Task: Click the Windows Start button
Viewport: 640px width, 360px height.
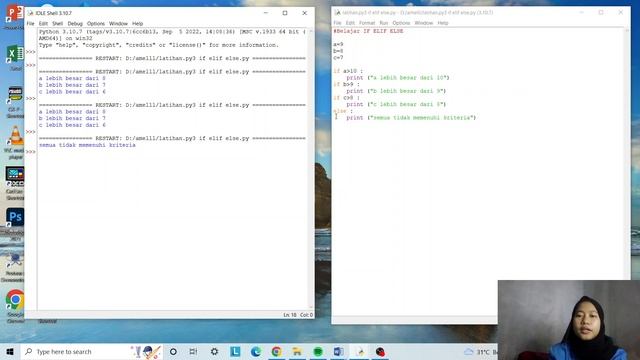Action: [10, 351]
